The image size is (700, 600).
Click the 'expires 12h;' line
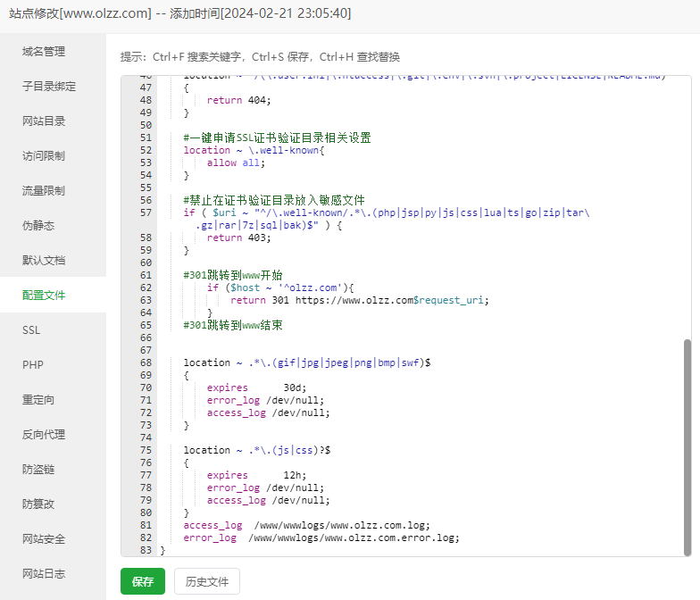(257, 475)
